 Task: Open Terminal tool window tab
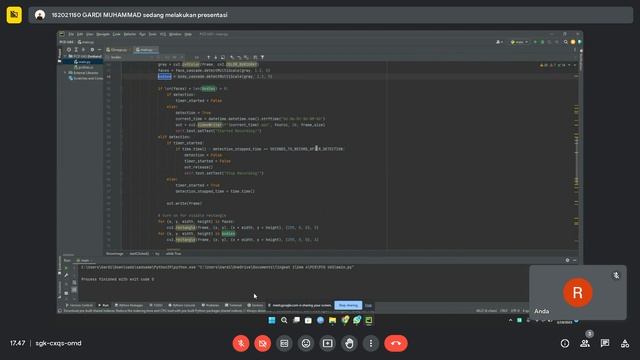[233, 305]
